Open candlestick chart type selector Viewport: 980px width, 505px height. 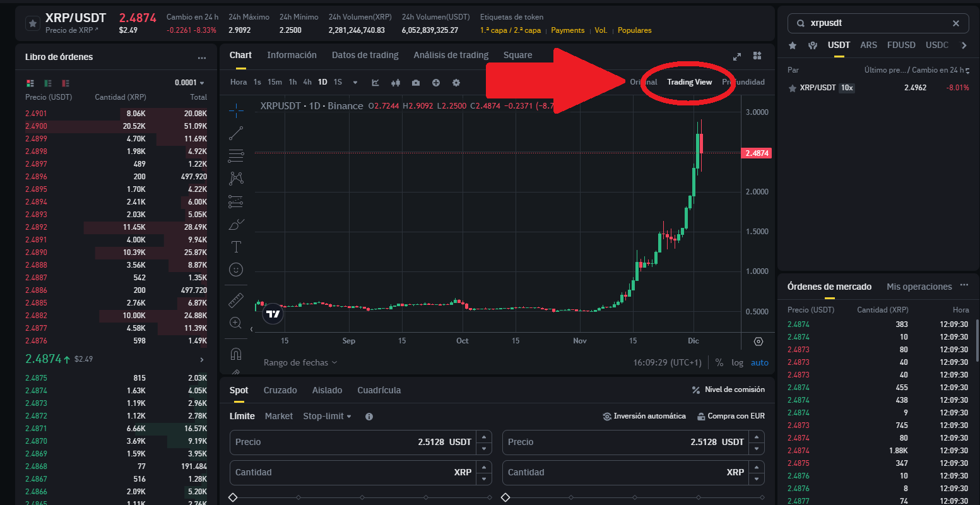pos(396,83)
